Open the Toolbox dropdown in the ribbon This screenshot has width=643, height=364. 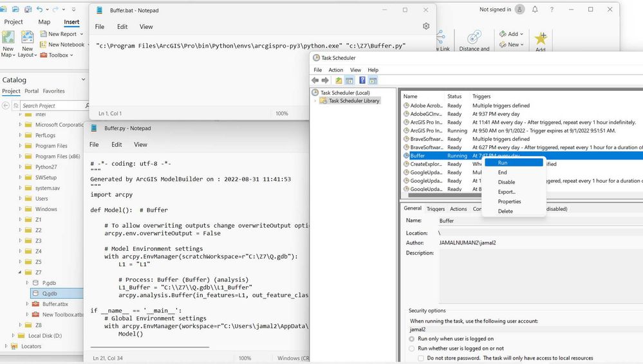[57, 55]
